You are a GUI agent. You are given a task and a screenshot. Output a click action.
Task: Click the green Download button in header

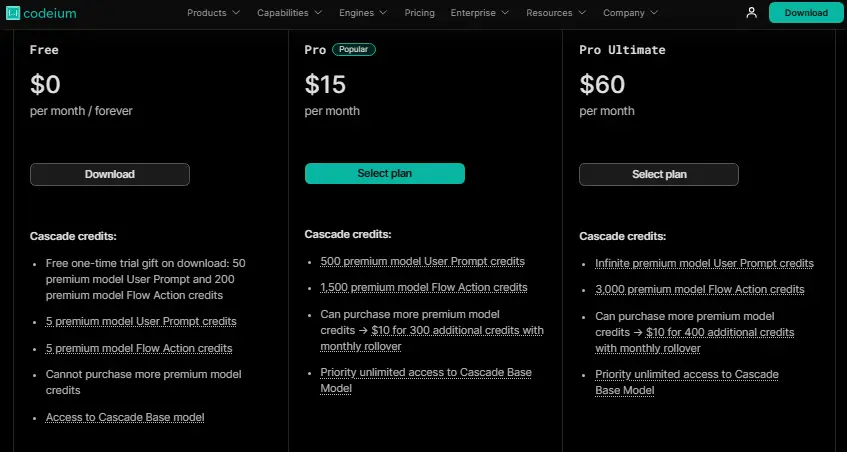[x=805, y=13]
